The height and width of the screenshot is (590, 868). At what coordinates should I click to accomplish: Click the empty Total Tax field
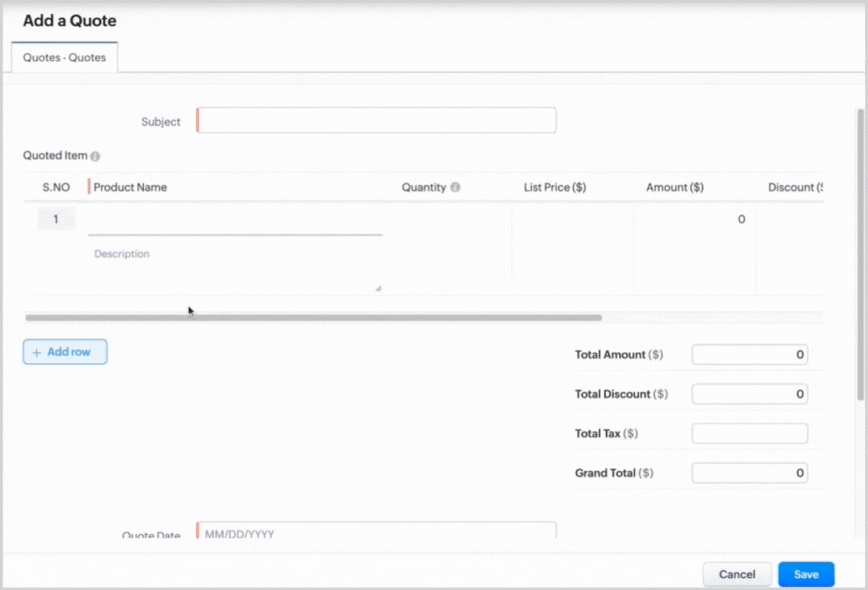[749, 434]
